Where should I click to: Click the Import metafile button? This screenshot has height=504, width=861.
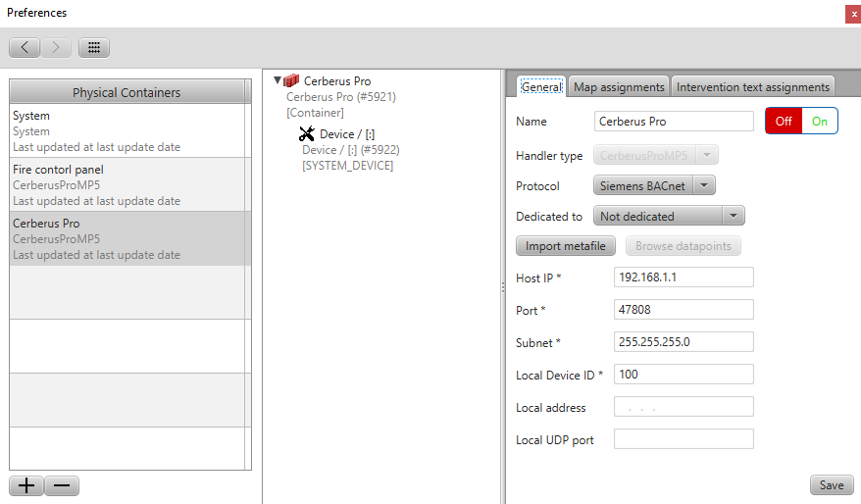pos(566,246)
